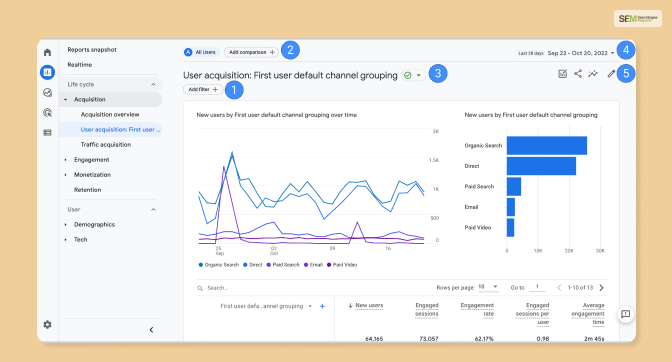The height and width of the screenshot is (362, 672).
Task: Click the 62.17% engagement rate value
Action: [x=484, y=338]
